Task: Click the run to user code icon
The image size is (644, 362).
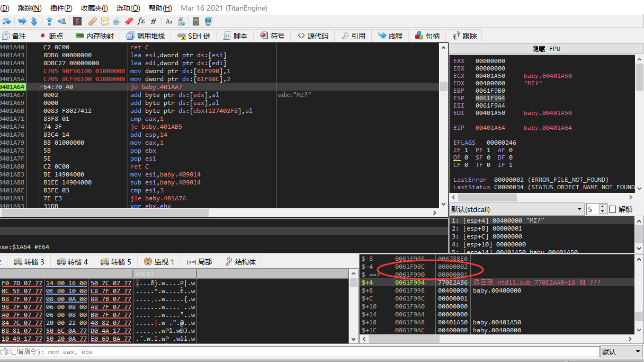Action: pos(61,21)
